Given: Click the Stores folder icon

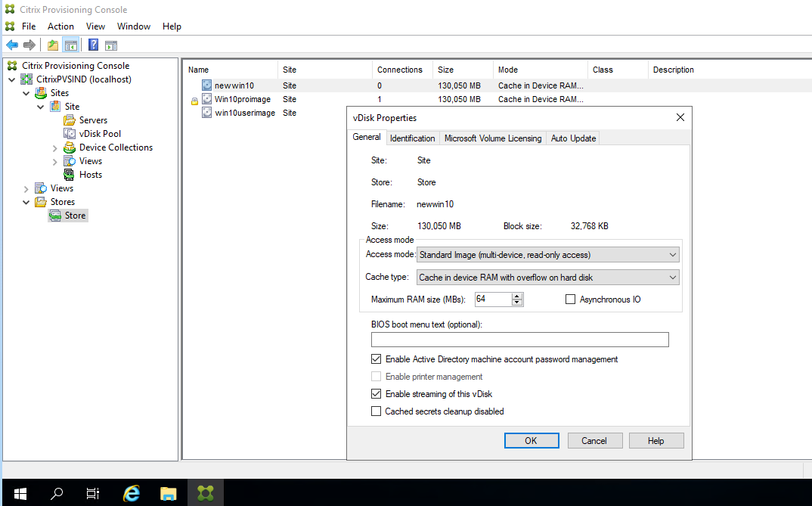Looking at the screenshot, I should (41, 202).
